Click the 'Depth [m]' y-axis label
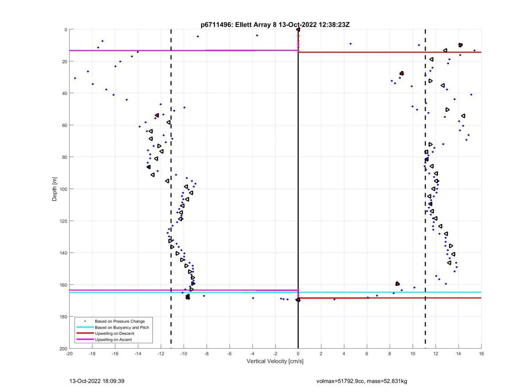532x392 pixels. pyautogui.click(x=55, y=189)
